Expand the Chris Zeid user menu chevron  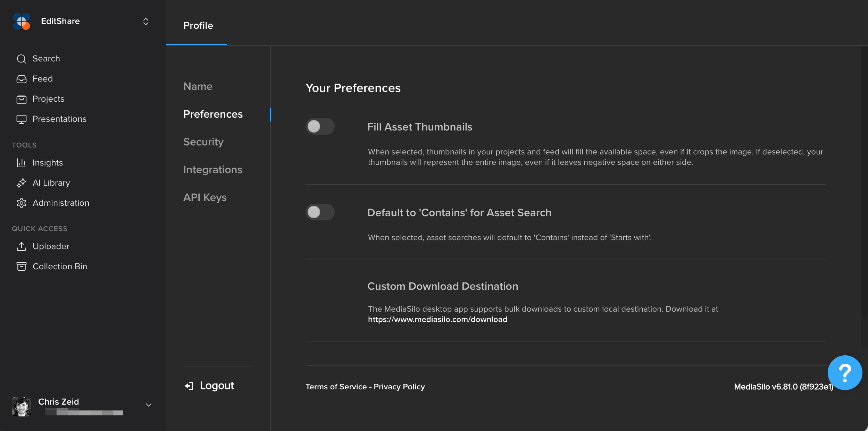(149, 405)
